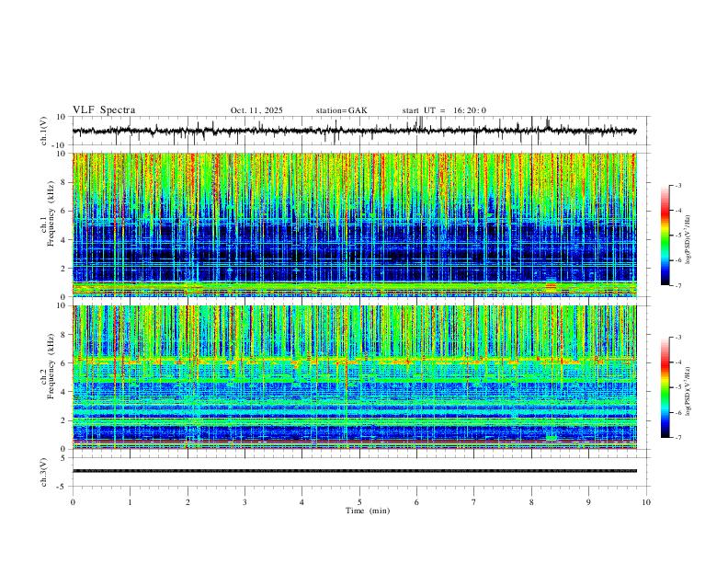The width and height of the screenshot is (728, 563).
Task: Click the "-7" label on the ch.1 color bar
Action: click(x=677, y=285)
